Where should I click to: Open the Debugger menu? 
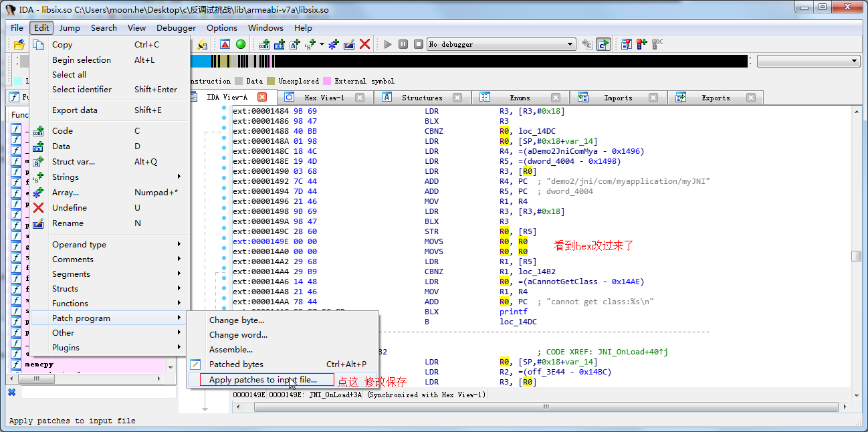point(176,27)
